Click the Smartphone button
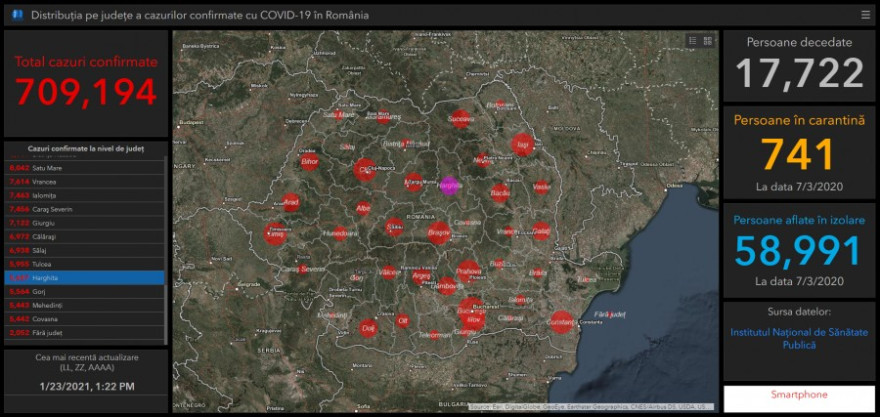The image size is (880, 417). coord(799,395)
